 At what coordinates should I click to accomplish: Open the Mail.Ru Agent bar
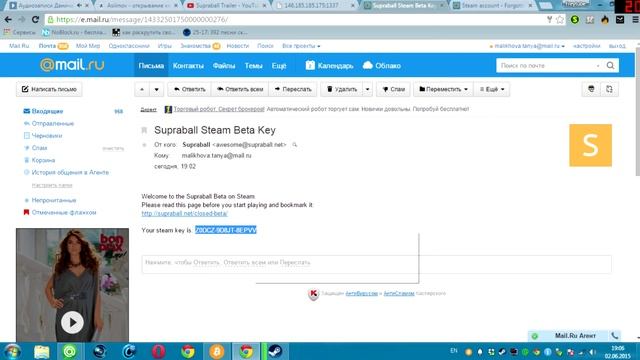coord(574,336)
